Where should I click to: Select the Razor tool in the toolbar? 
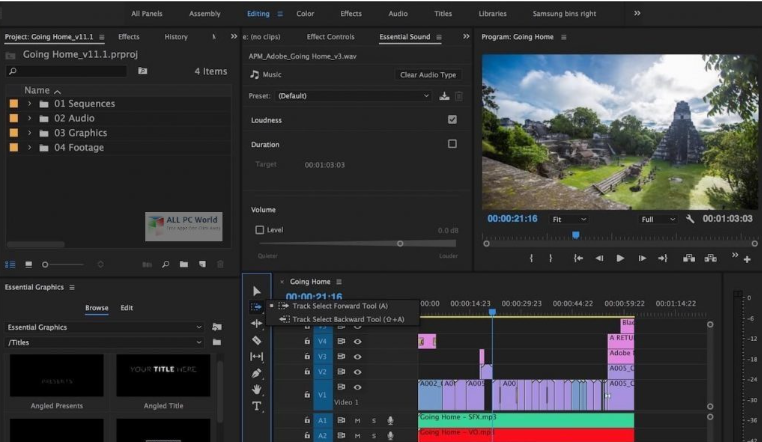tap(256, 340)
